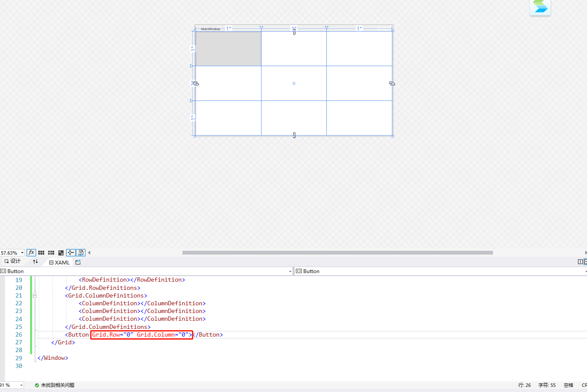Click the designer horizontal scrollbar thumb
The image size is (587, 392).
pos(338,252)
